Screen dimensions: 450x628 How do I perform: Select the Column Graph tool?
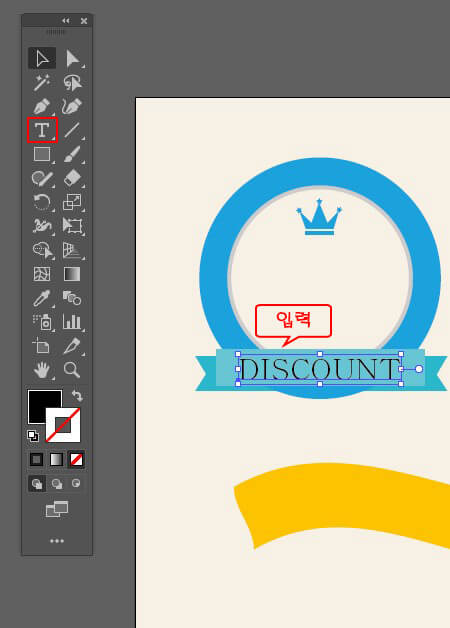(72, 322)
